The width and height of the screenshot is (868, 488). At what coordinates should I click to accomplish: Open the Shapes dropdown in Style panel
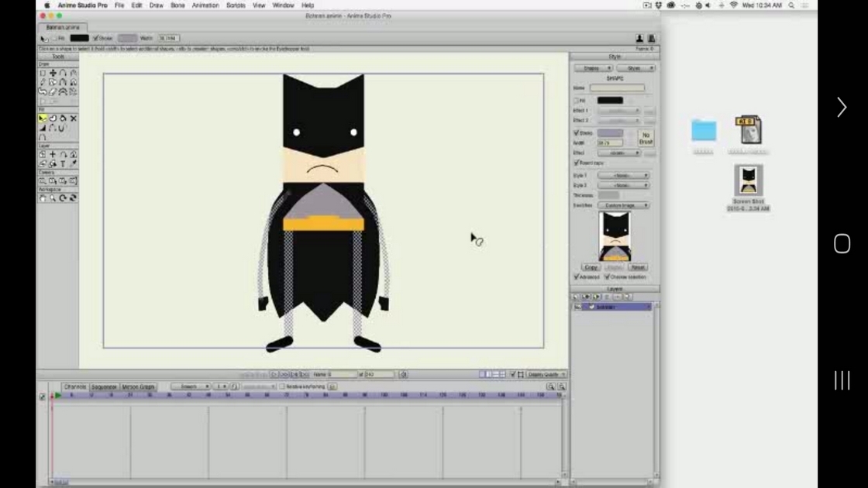tap(593, 68)
